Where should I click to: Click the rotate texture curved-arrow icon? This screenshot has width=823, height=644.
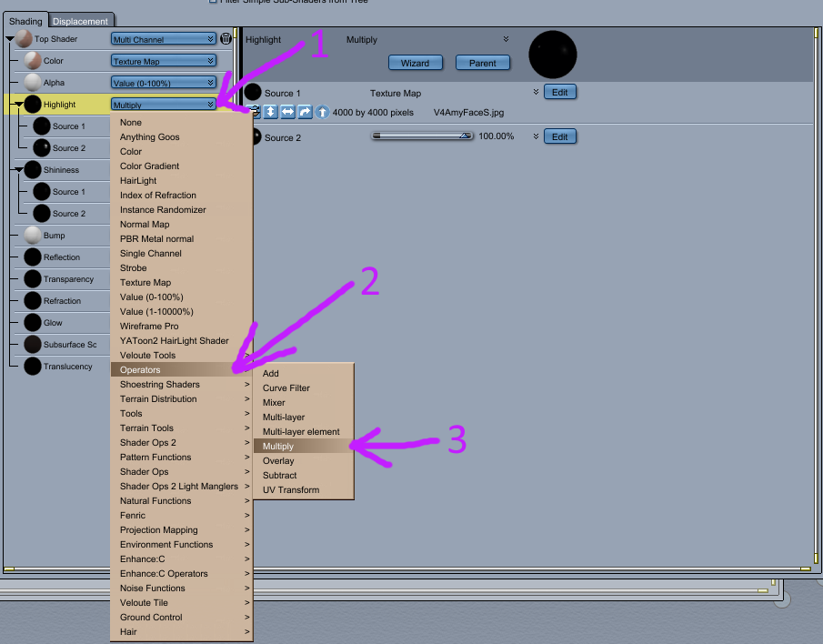pyautogui.click(x=305, y=112)
